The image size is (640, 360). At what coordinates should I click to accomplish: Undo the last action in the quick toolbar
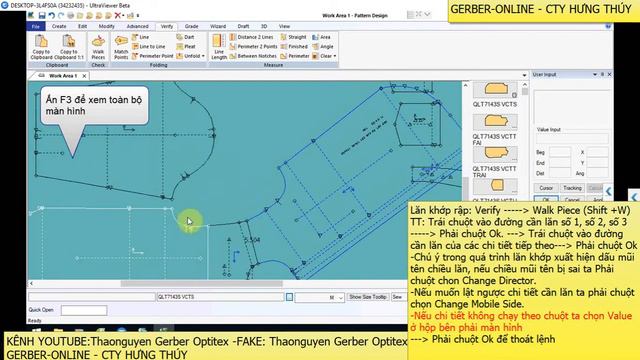[52, 16]
